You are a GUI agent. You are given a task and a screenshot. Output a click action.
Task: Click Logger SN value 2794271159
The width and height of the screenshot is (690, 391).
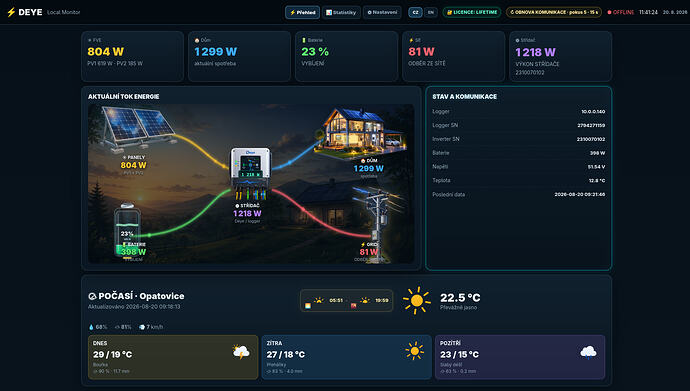[591, 125]
